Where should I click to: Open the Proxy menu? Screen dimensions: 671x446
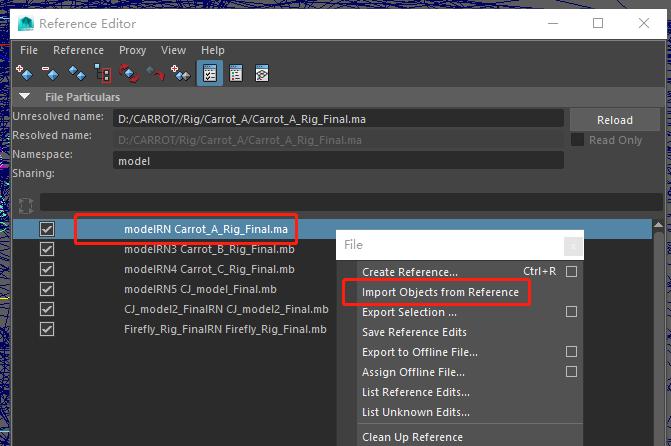click(133, 50)
